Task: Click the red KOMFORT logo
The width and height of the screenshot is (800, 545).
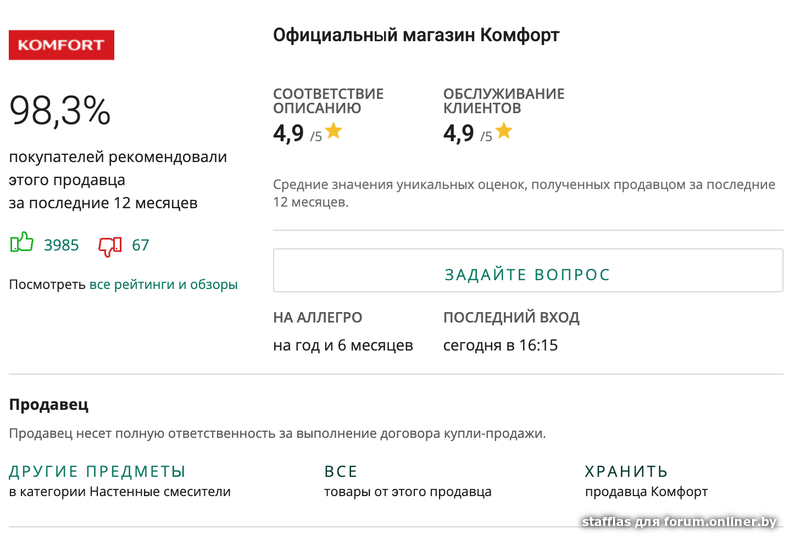Action: (x=61, y=45)
